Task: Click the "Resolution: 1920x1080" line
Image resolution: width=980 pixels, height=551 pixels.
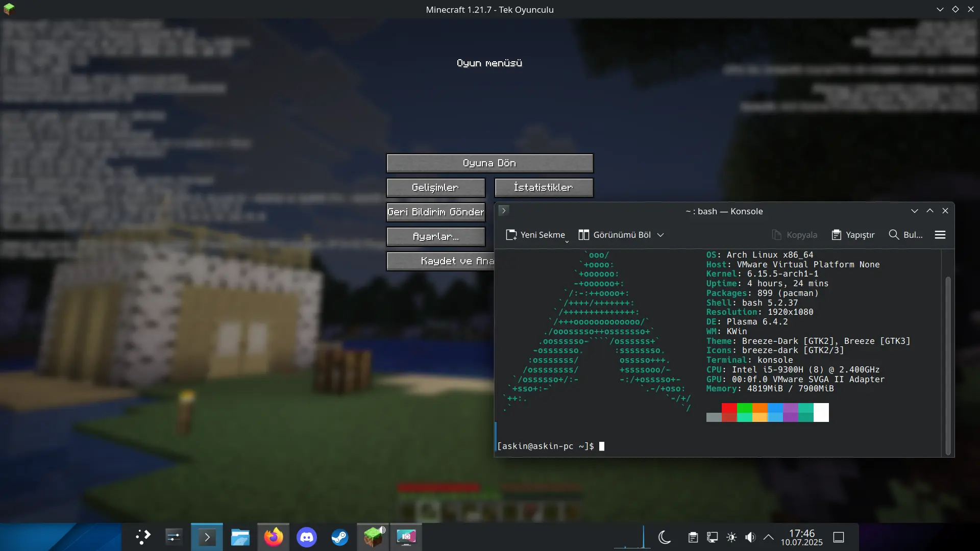Action: 760,312
